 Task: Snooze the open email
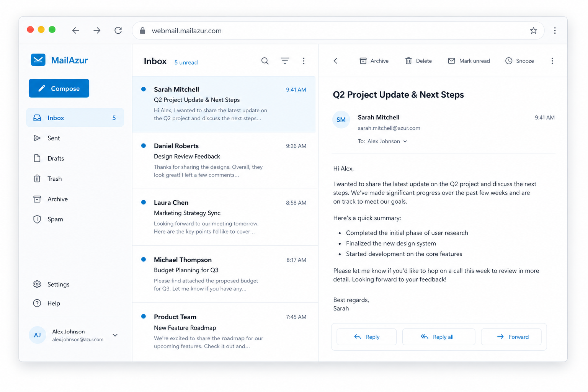[519, 61]
